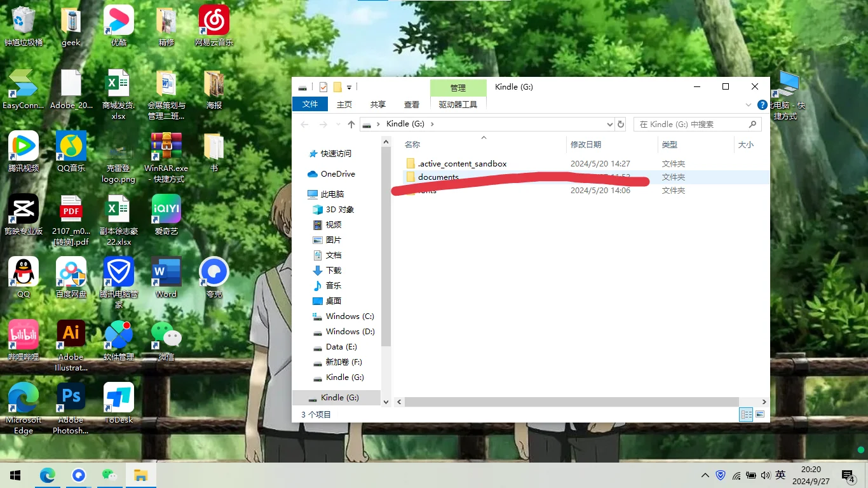Select the 剪映专业版 desktop icon

[24, 215]
